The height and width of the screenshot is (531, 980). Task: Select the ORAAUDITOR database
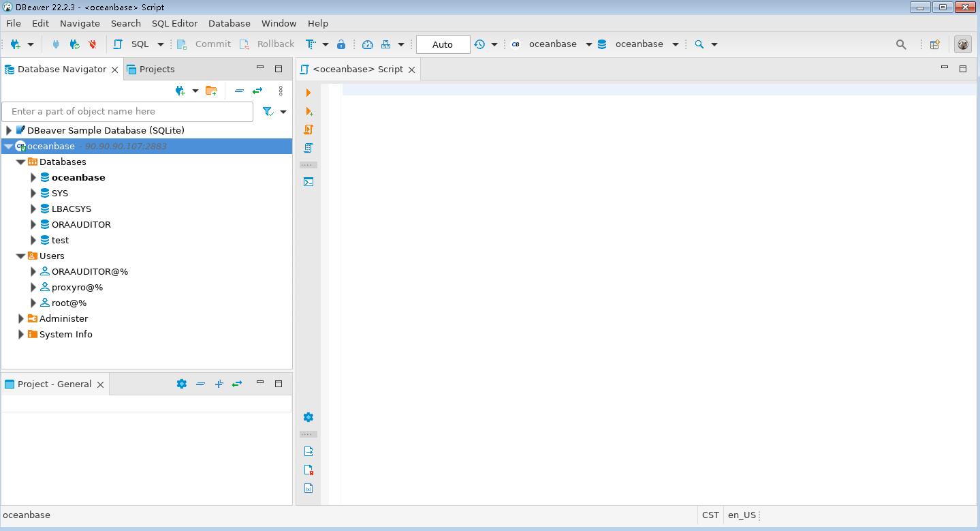81,225
